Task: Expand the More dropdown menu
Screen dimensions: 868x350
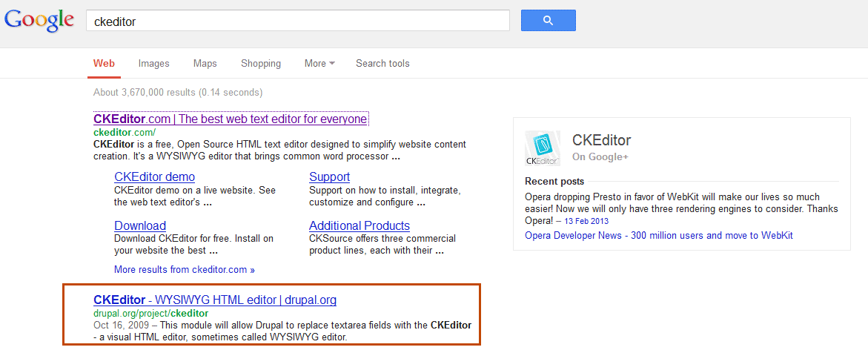Action: pos(319,63)
